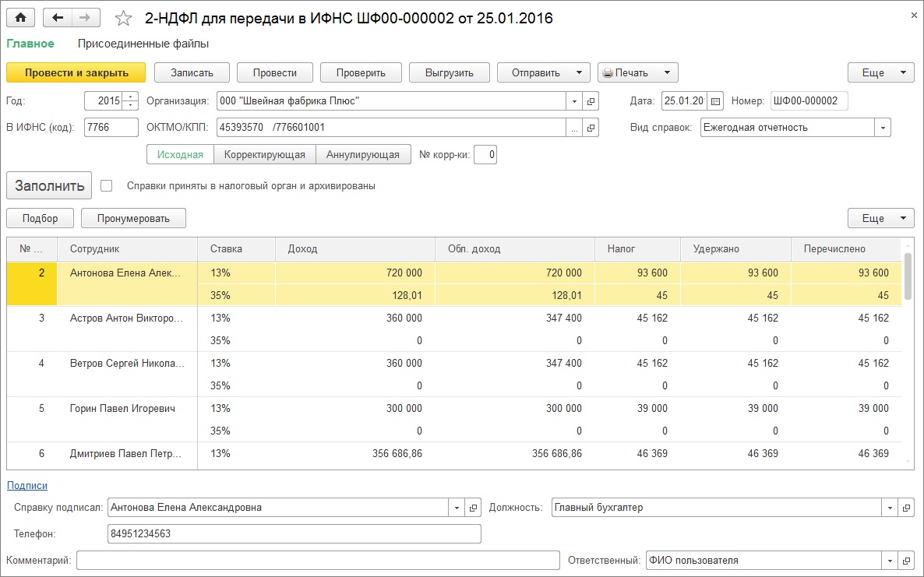
Task: Click ellipsis button in ОКТМО/КПП field
Action: point(575,128)
